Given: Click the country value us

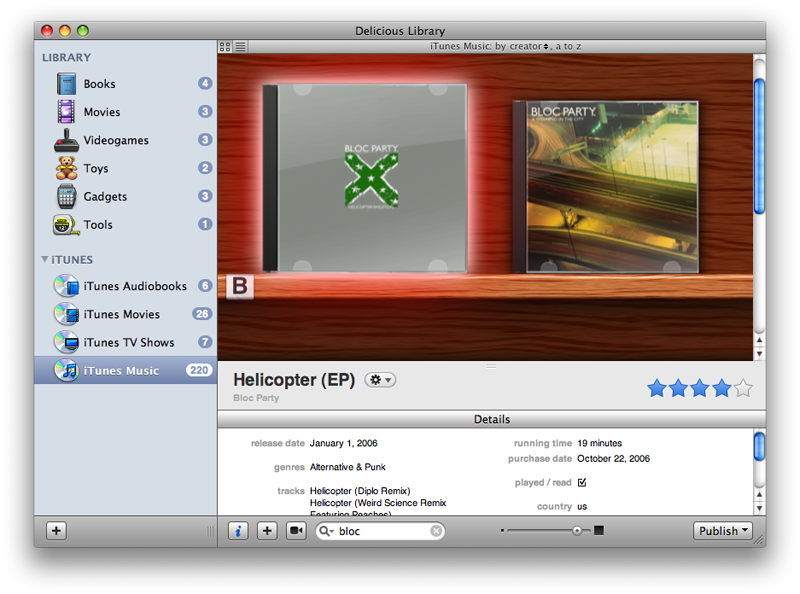Looking at the screenshot, I should 582,506.
